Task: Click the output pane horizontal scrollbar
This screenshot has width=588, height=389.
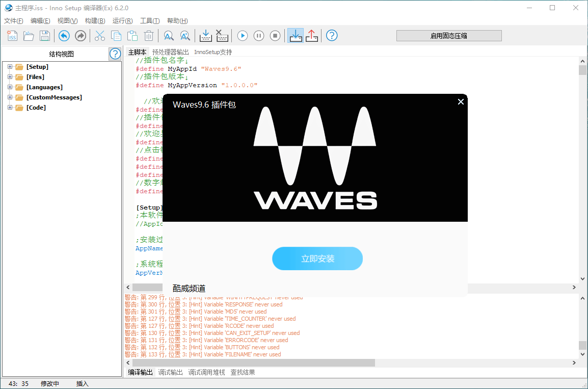Action: click(x=254, y=362)
